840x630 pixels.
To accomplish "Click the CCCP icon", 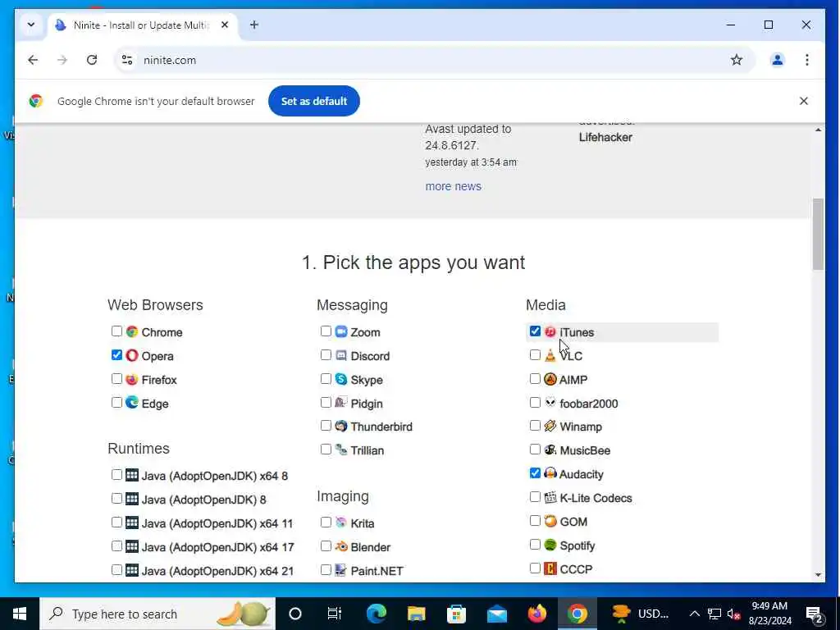I will (x=550, y=568).
